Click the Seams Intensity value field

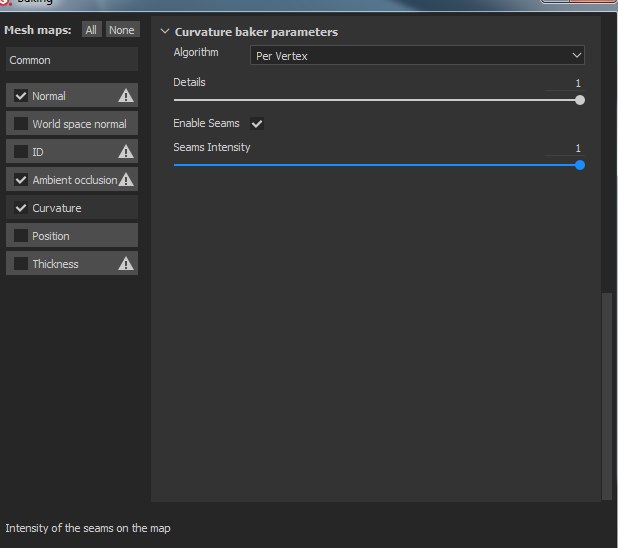tap(564, 148)
